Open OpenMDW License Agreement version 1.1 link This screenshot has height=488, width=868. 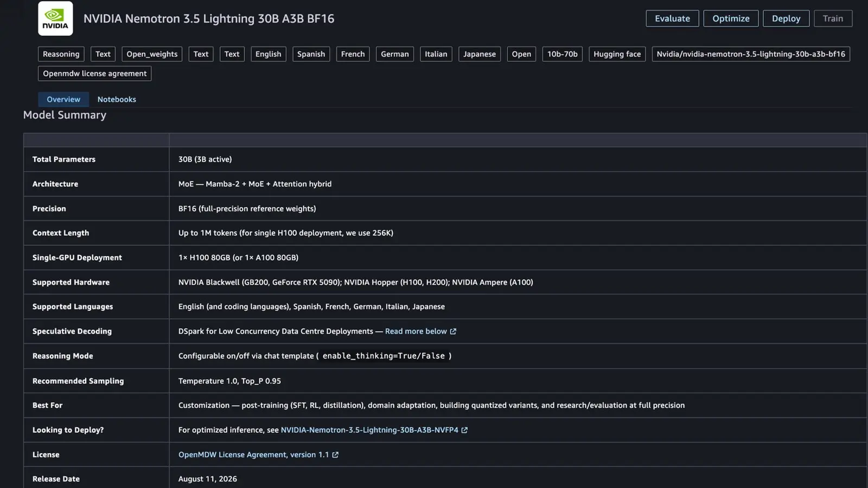(254, 455)
